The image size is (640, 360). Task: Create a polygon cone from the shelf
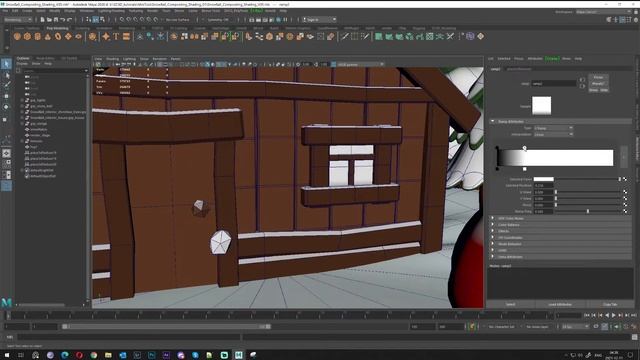click(48, 37)
